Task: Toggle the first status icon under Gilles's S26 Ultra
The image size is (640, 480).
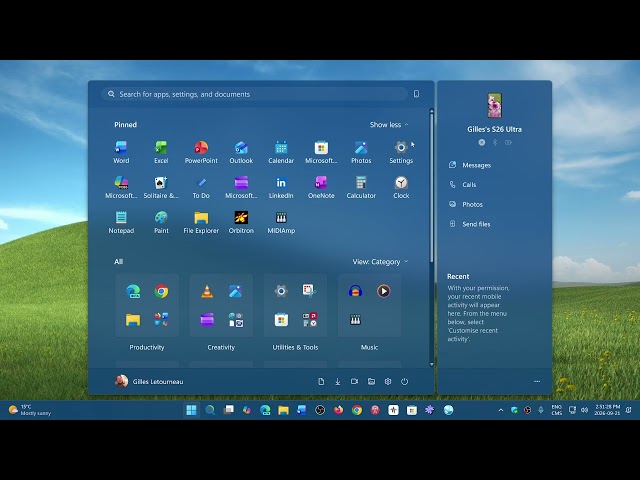Action: click(x=482, y=142)
